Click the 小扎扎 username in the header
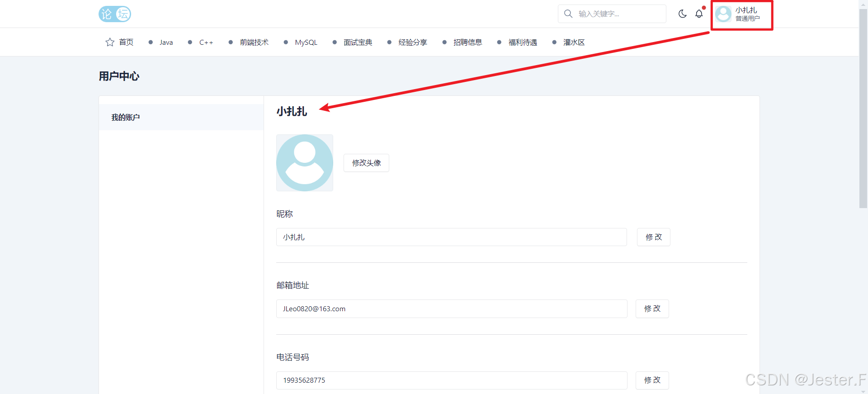Image resolution: width=868 pixels, height=394 pixels. pyautogui.click(x=746, y=10)
